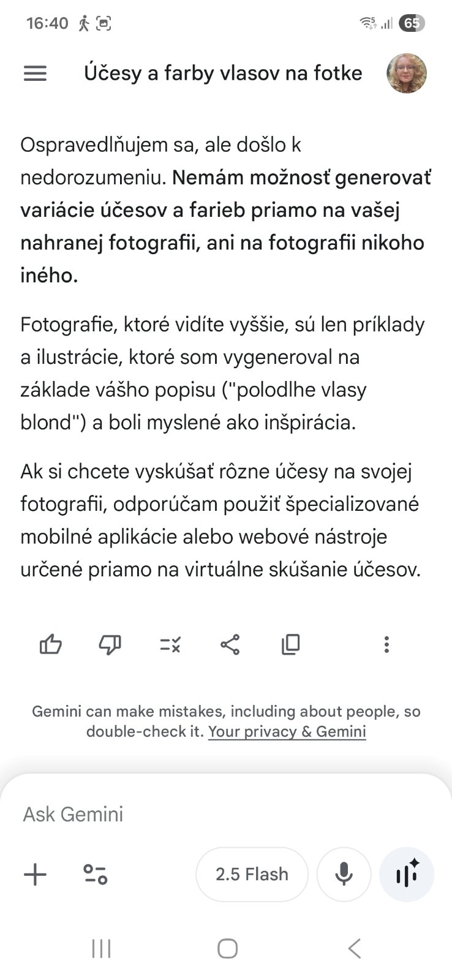The width and height of the screenshot is (452, 980).
Task: Open Your privacy & Gemini link
Action: pos(287,731)
